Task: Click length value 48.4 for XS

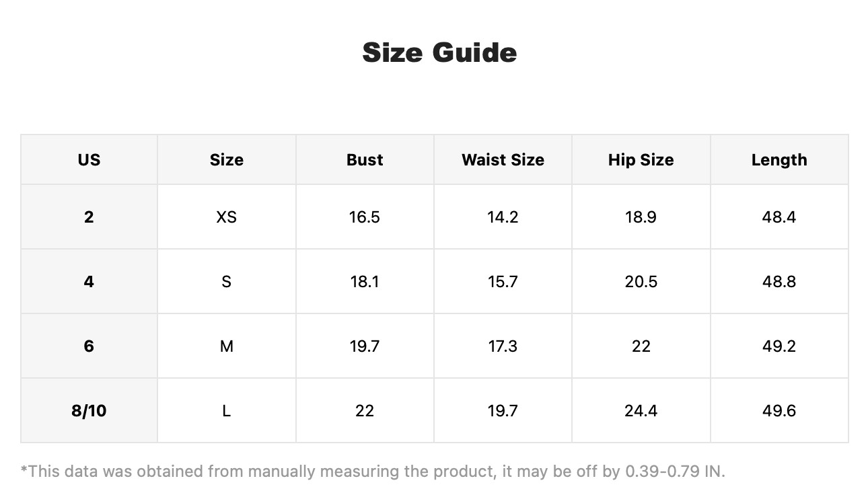Action: (779, 217)
